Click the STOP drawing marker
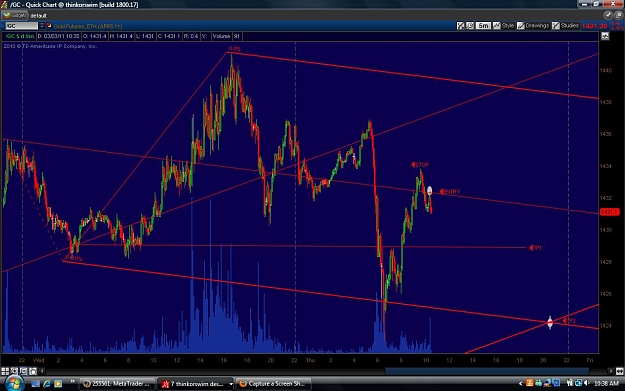 pos(420,165)
